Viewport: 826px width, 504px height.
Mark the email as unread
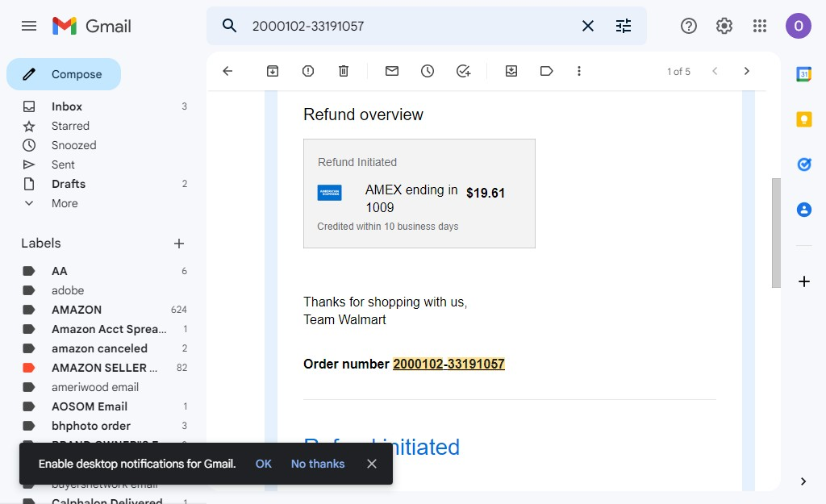(x=392, y=71)
